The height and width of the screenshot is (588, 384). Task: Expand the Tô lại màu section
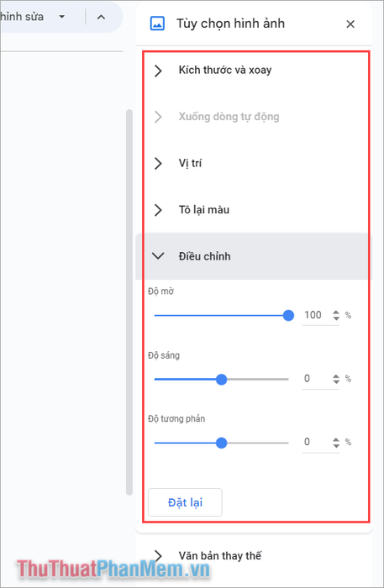click(255, 210)
